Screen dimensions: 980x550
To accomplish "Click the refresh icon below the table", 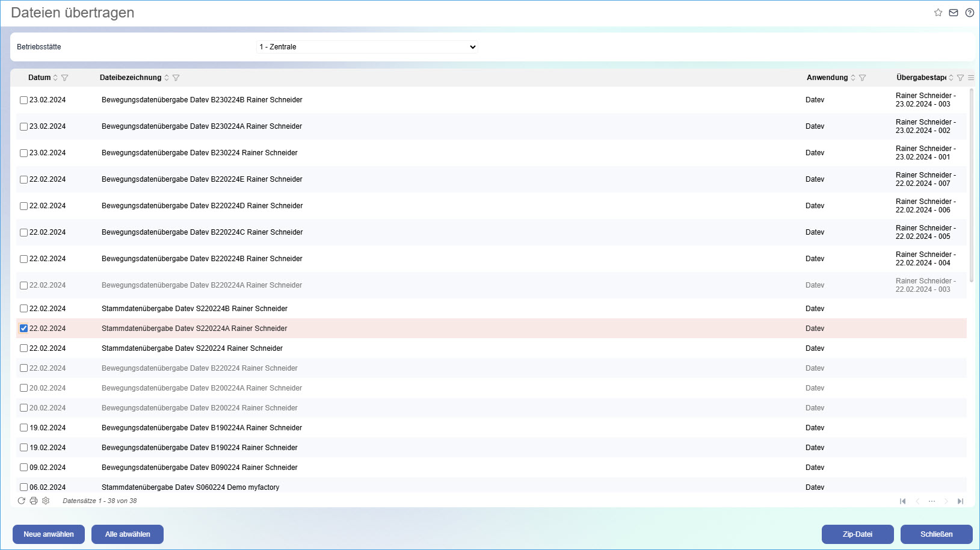I will [22, 501].
